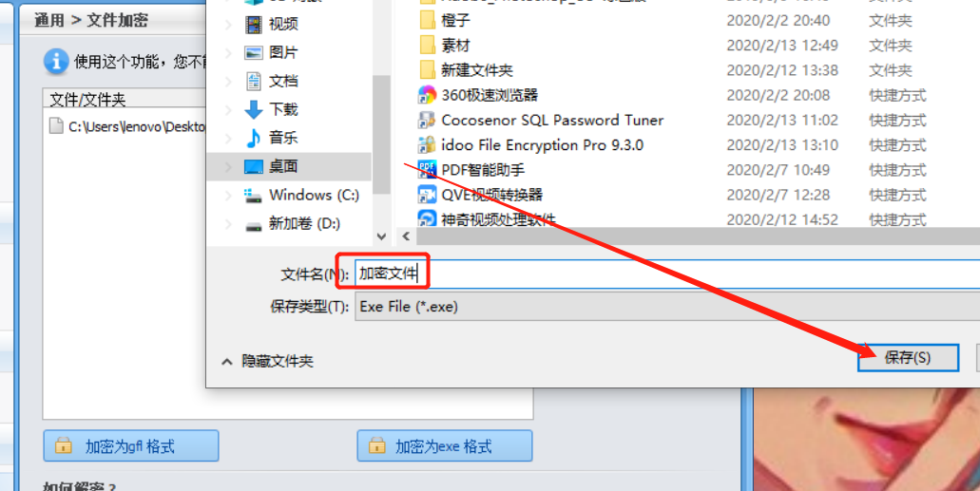
Task: Click the 文件名 input field
Action: 667,274
